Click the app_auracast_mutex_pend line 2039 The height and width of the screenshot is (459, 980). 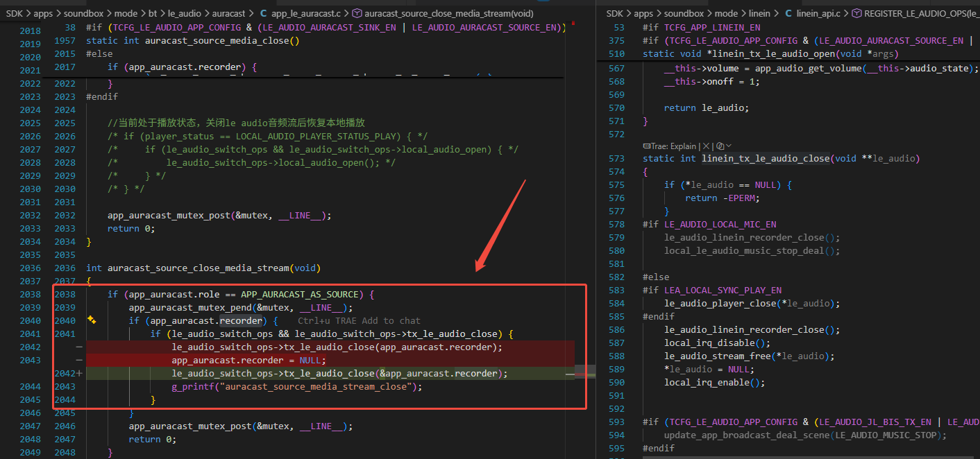241,308
